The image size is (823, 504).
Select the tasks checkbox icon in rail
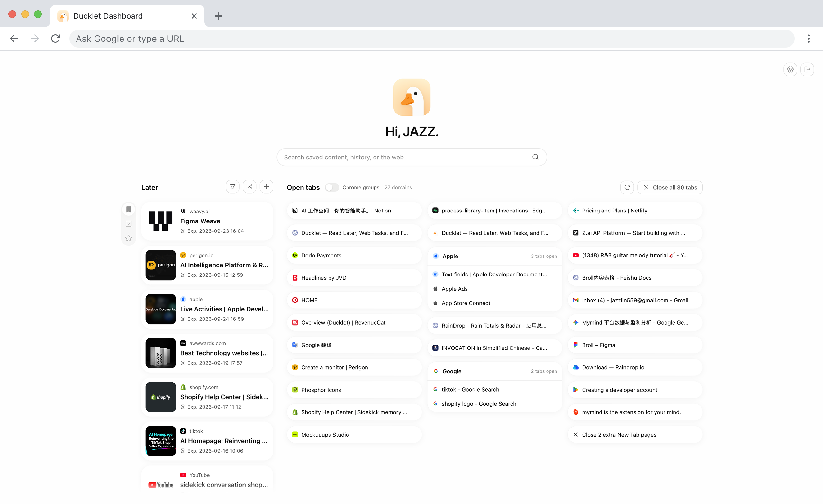(129, 224)
